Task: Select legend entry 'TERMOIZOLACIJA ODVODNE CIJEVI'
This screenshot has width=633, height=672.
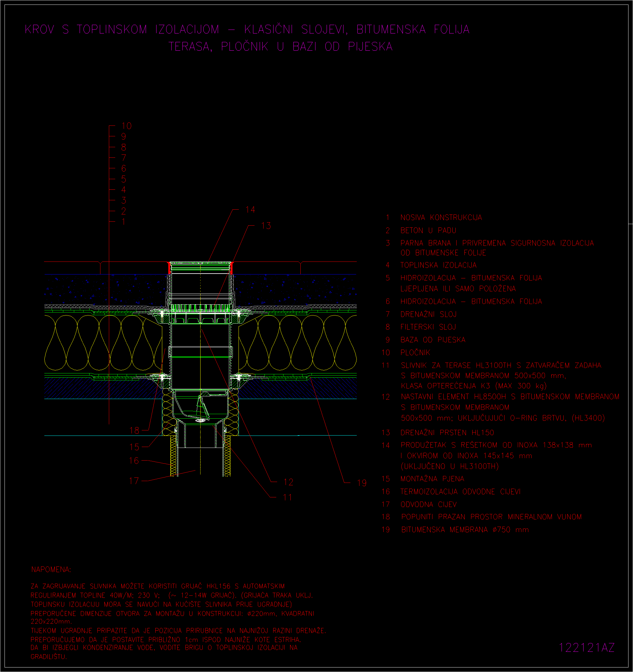Action: click(460, 492)
